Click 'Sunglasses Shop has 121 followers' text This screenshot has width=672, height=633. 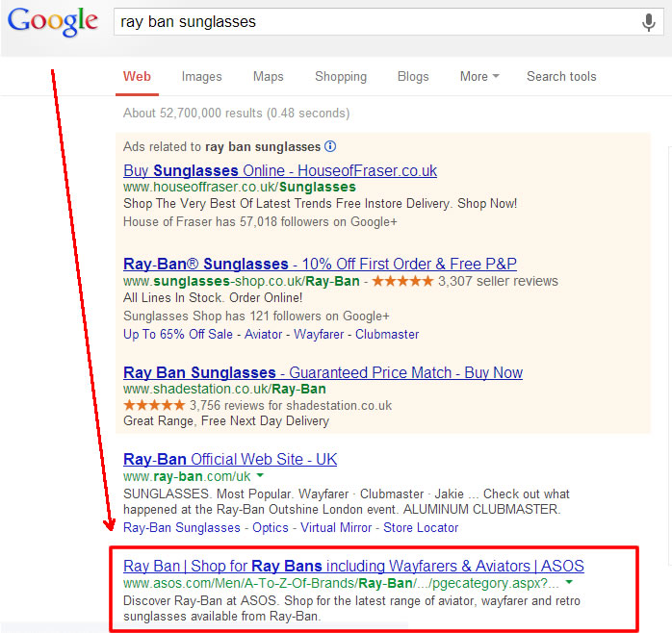(256, 316)
